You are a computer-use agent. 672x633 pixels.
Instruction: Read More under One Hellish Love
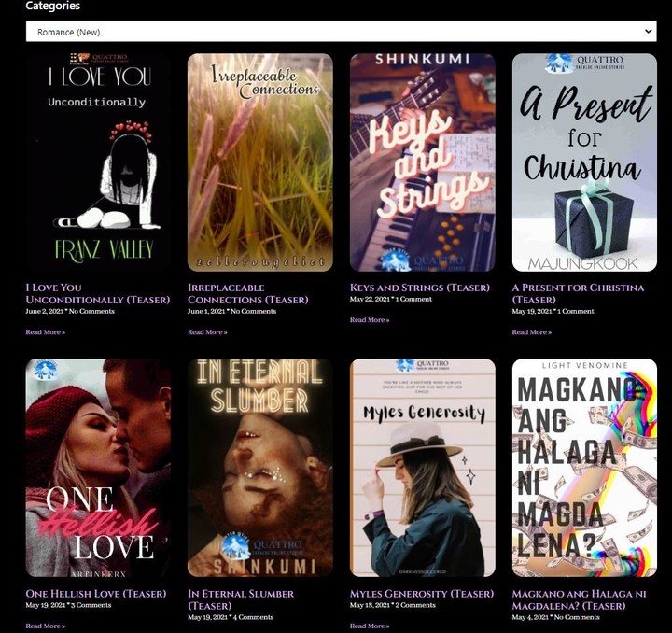pos(46,626)
